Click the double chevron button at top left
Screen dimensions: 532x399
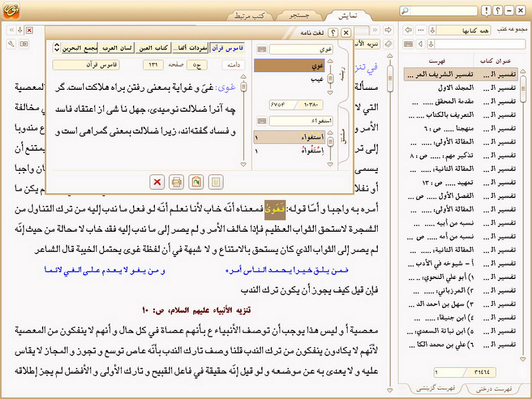[12, 30]
